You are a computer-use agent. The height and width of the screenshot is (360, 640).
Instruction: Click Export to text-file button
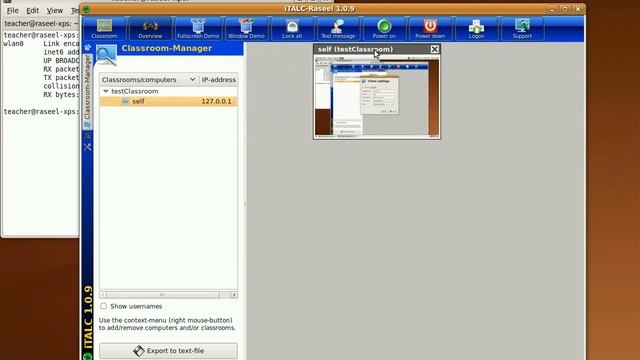pos(168,351)
